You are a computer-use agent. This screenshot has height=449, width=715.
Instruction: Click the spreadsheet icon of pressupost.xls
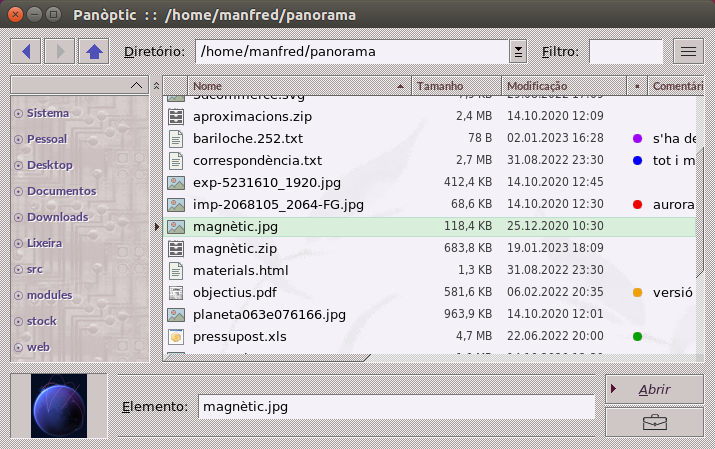176,337
